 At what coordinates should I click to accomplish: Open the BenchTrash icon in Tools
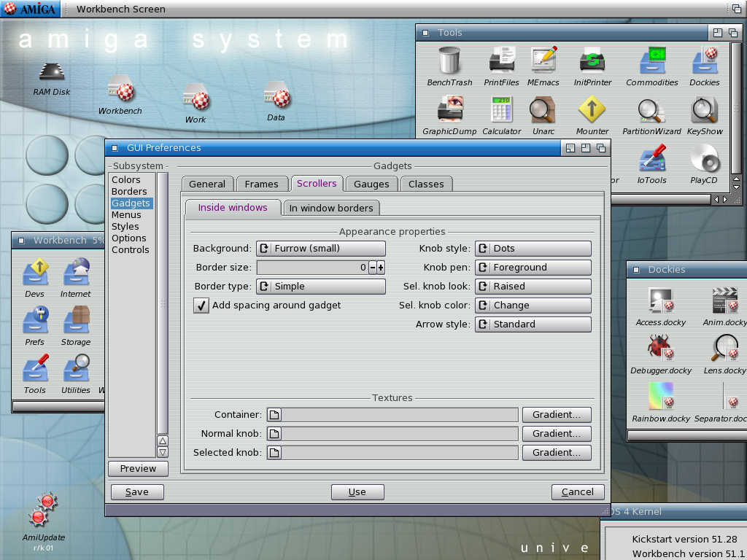(x=449, y=61)
